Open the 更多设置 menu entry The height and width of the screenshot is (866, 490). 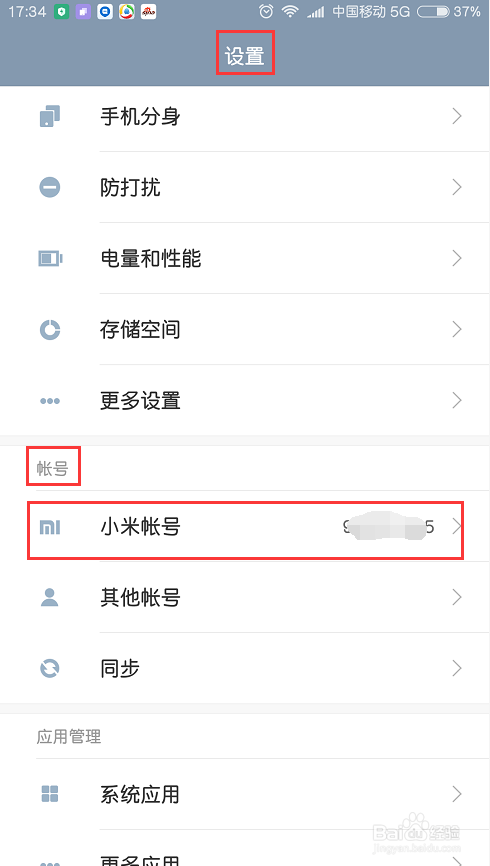tap(245, 400)
